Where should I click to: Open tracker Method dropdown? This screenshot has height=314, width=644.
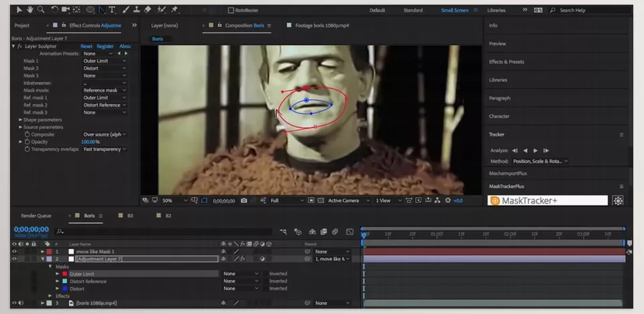[539, 162]
